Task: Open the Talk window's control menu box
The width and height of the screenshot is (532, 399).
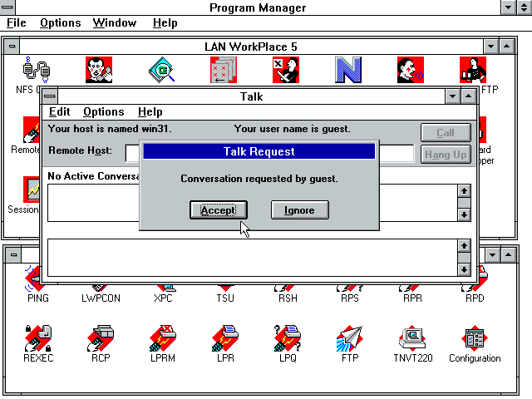Action: (50, 96)
